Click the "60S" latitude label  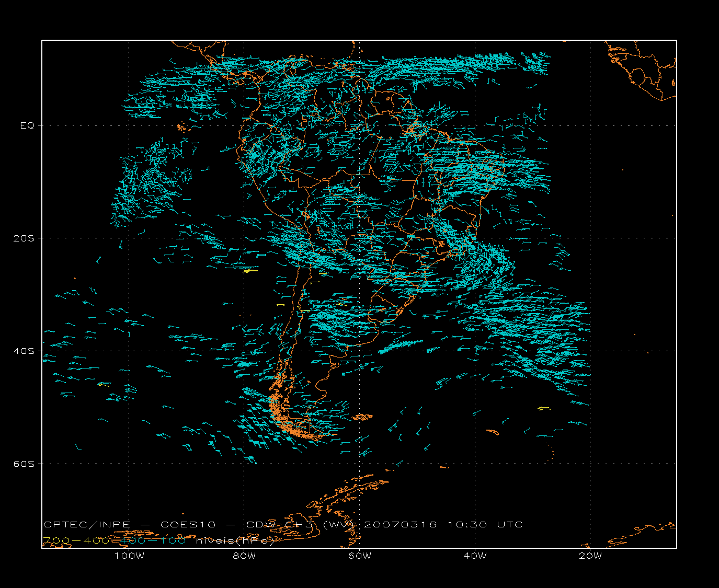pyautogui.click(x=24, y=464)
